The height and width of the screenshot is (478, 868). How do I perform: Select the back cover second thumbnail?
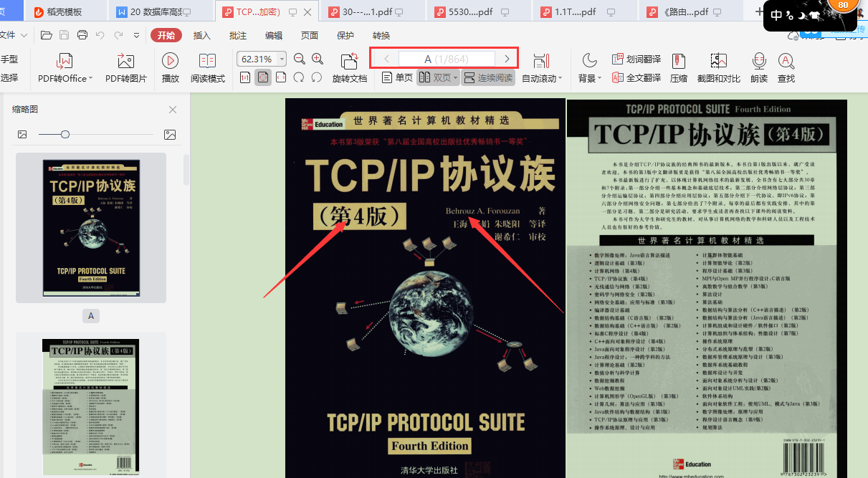(x=91, y=406)
